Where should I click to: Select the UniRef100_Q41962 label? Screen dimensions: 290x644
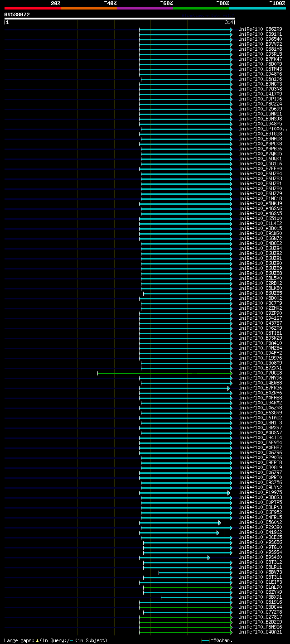pyautogui.click(x=260, y=532)
